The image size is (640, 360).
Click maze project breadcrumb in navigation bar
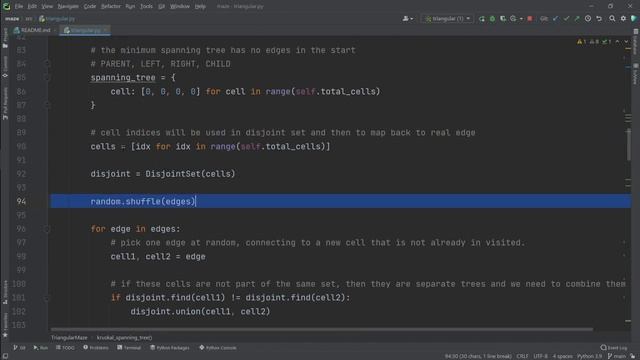(12, 19)
